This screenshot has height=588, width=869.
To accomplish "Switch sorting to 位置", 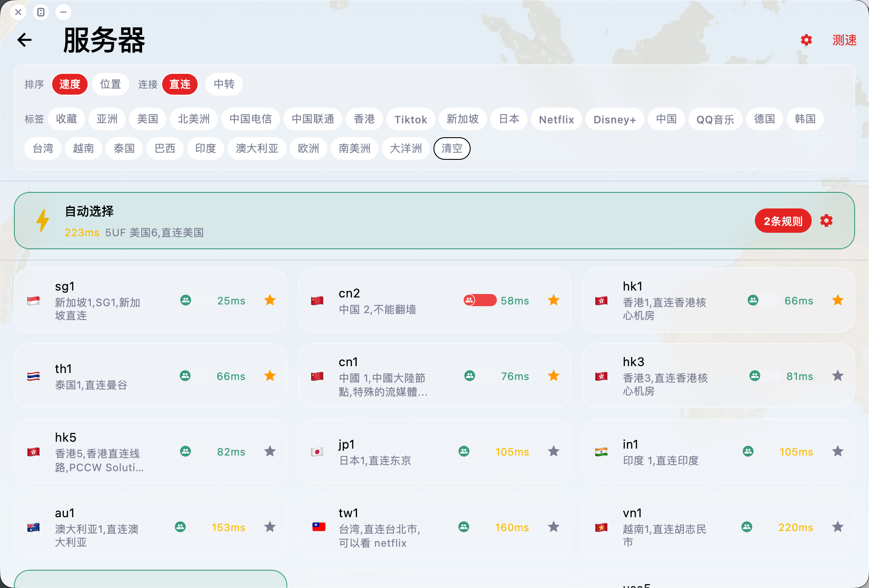I will tap(110, 84).
